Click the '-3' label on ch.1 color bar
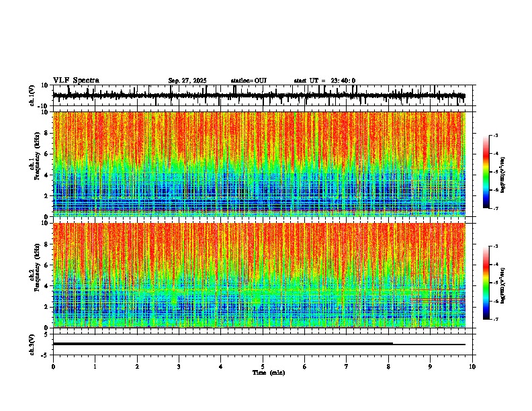 tap(496, 136)
